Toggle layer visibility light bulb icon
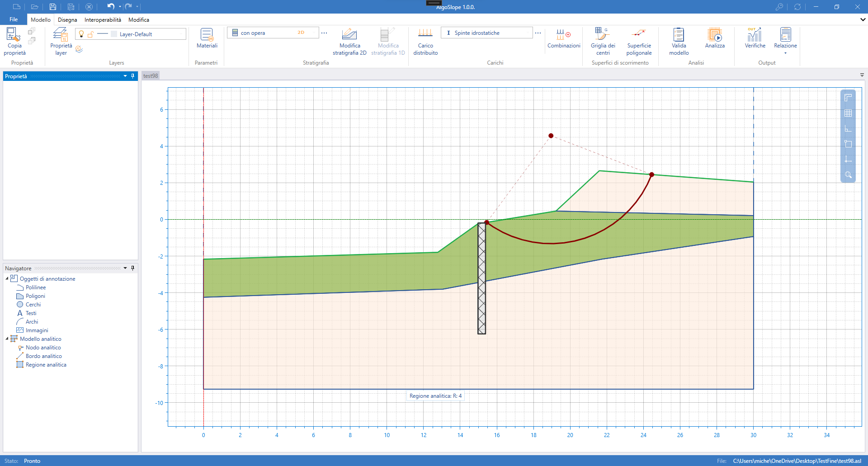The width and height of the screenshot is (868, 466). [x=81, y=34]
